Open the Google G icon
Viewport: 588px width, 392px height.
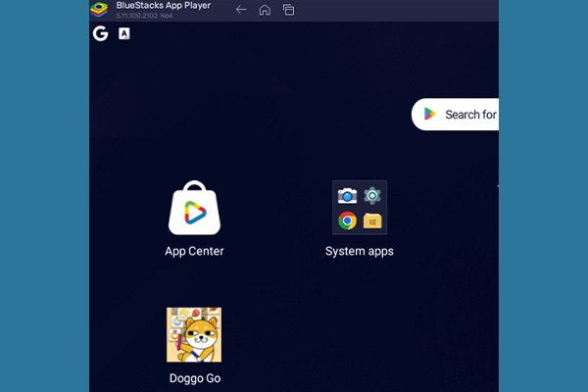[x=101, y=33]
